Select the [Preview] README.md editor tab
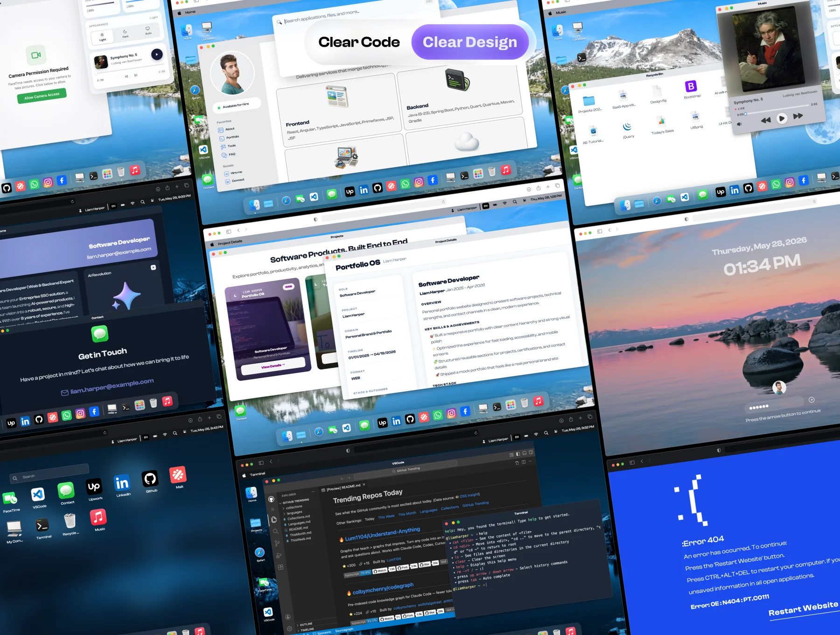 point(343,487)
